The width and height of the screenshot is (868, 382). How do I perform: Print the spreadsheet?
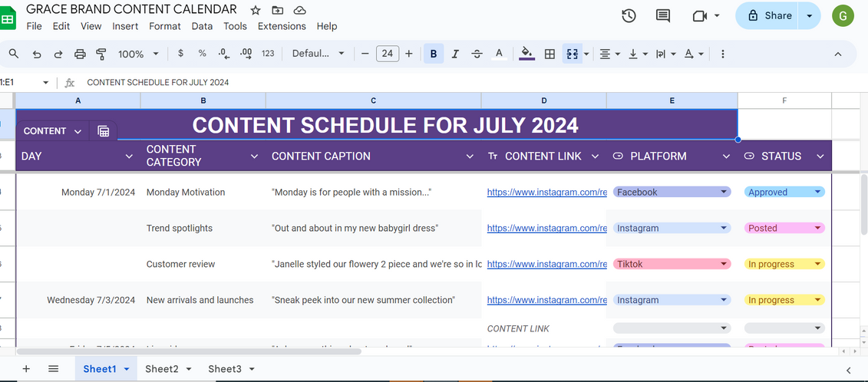(x=81, y=54)
